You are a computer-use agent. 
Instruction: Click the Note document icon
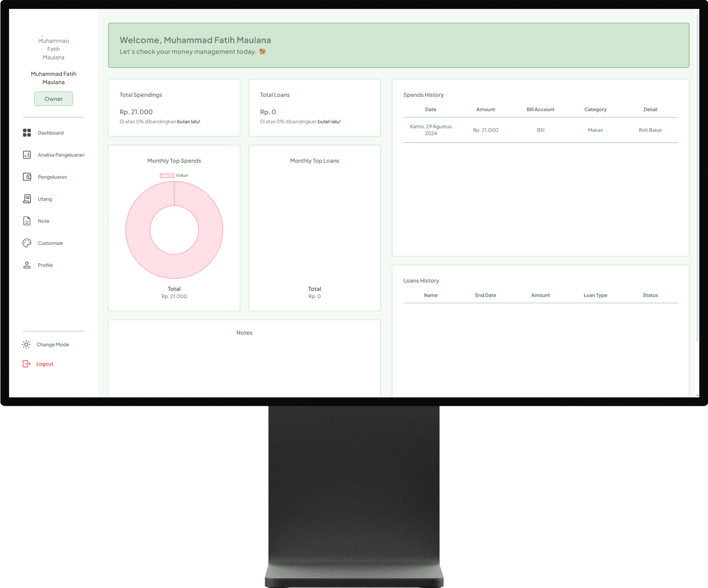click(27, 221)
